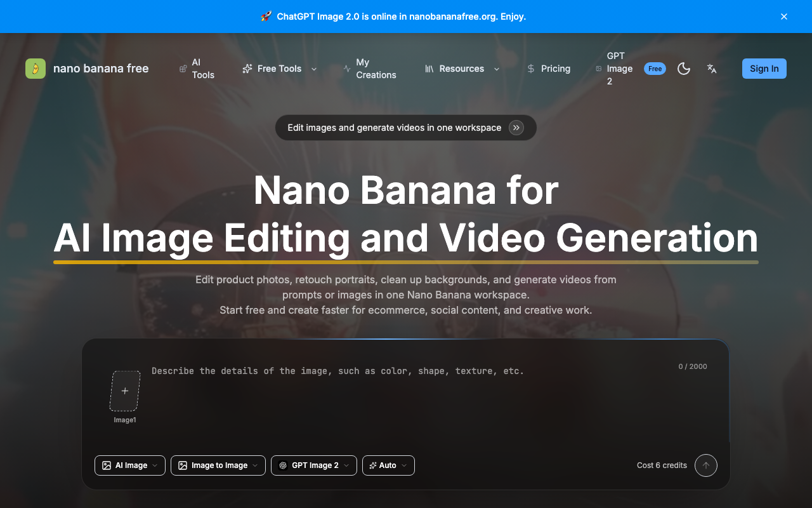Open the language translation selector
Screen dimensions: 812x508
[x=712, y=69]
